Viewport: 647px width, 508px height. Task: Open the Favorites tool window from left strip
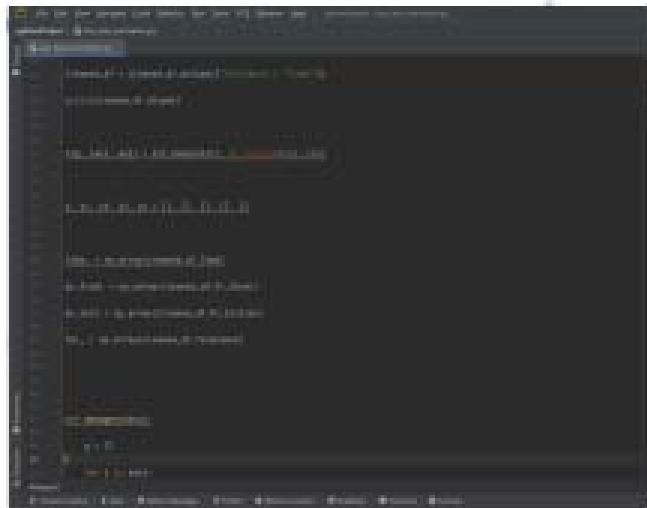pyautogui.click(x=15, y=455)
